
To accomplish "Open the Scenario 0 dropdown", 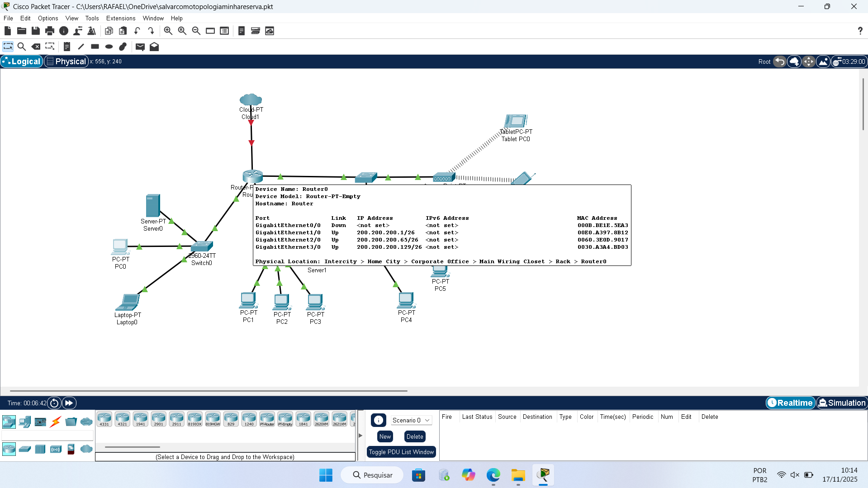I will (x=411, y=420).
